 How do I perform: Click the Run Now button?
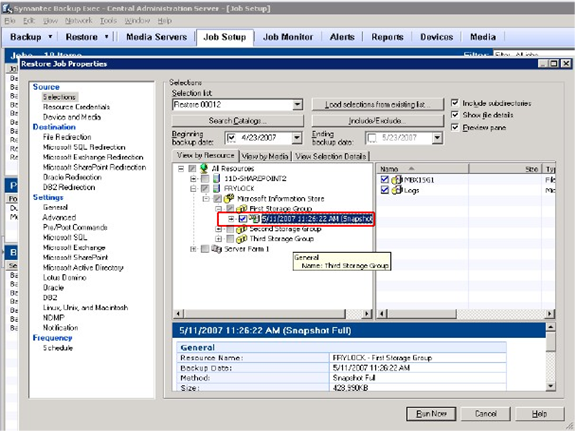pyautogui.click(x=431, y=414)
